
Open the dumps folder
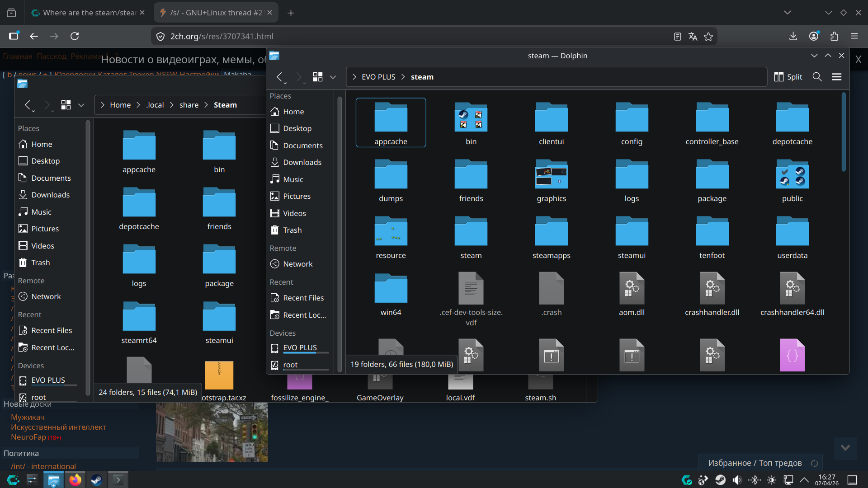coord(391,179)
